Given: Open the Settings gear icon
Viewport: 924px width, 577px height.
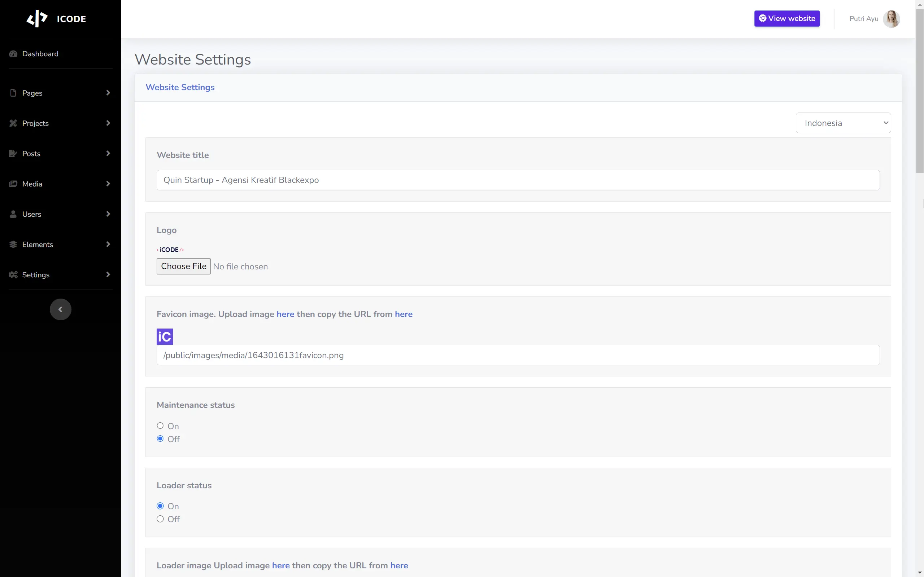Looking at the screenshot, I should tap(13, 274).
